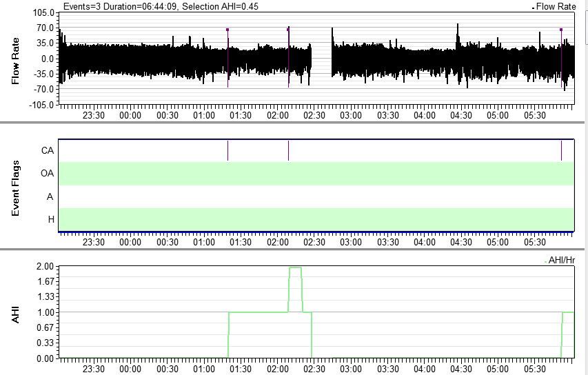Select the second CA flag near 02:10

(x=288, y=150)
